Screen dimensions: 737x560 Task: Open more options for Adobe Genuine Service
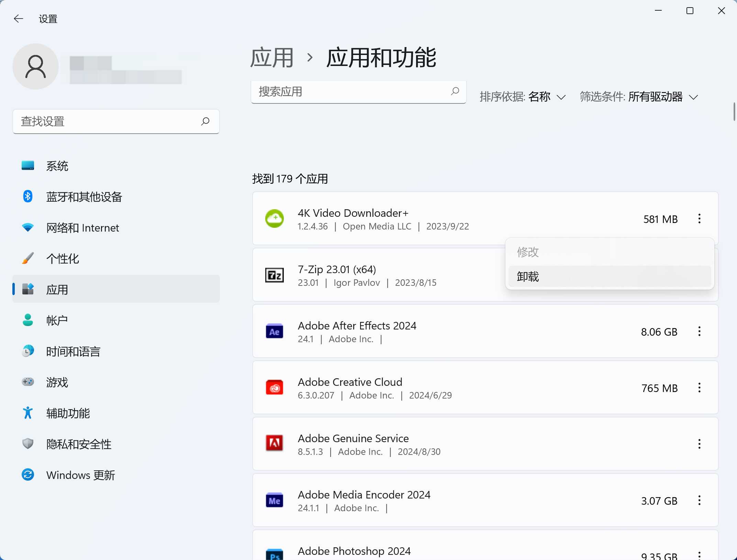pos(699,444)
